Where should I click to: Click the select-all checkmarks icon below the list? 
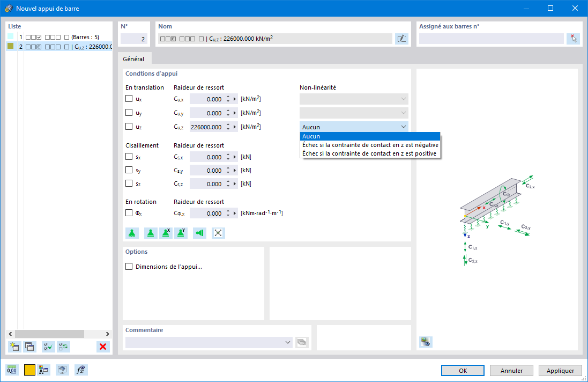[x=48, y=347]
